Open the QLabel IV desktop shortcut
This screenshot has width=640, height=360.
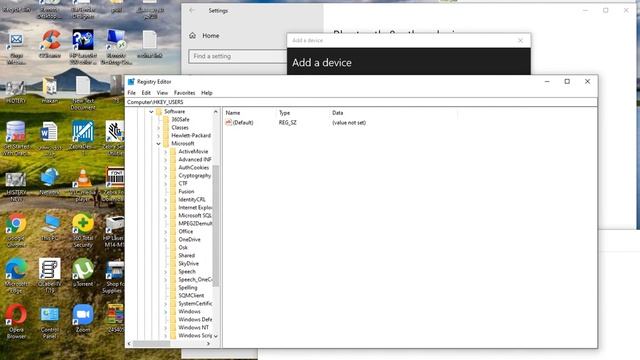(50, 275)
